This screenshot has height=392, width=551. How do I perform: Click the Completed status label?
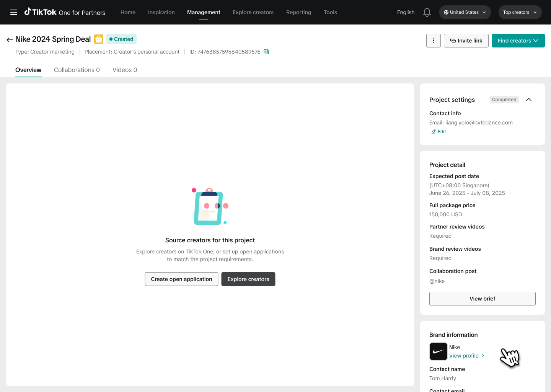tap(504, 100)
